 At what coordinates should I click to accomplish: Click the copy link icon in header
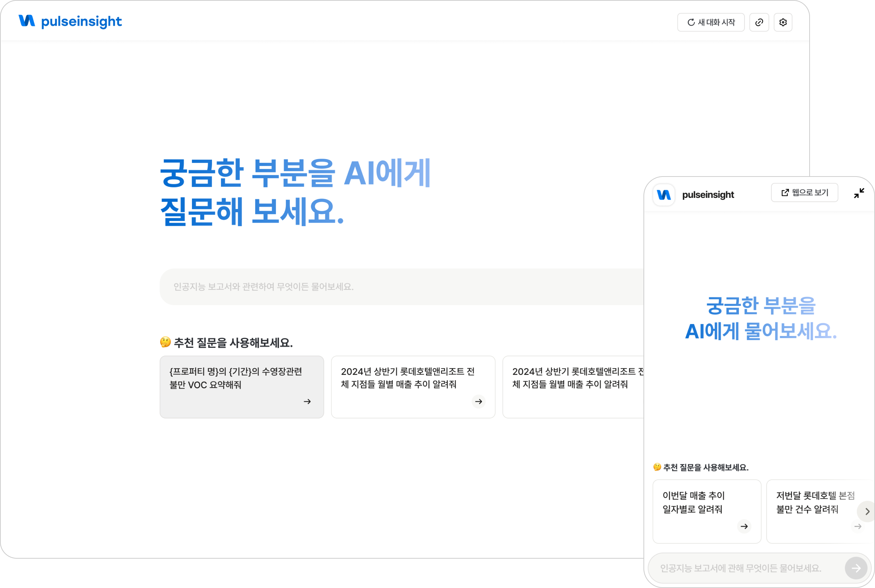coord(759,22)
